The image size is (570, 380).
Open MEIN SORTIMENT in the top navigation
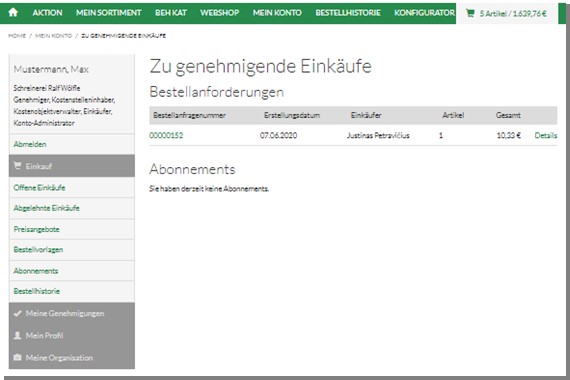click(x=108, y=13)
